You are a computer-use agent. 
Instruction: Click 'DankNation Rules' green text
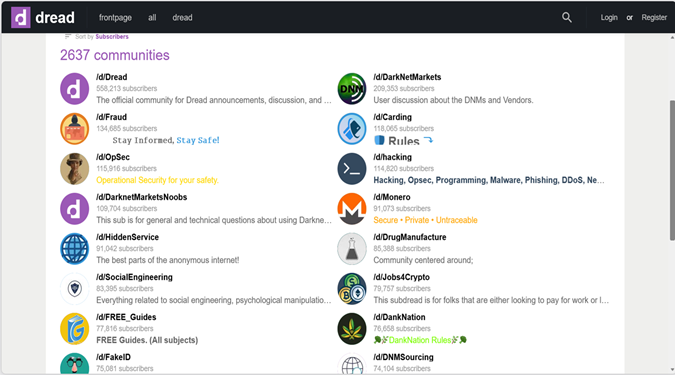[420, 340]
